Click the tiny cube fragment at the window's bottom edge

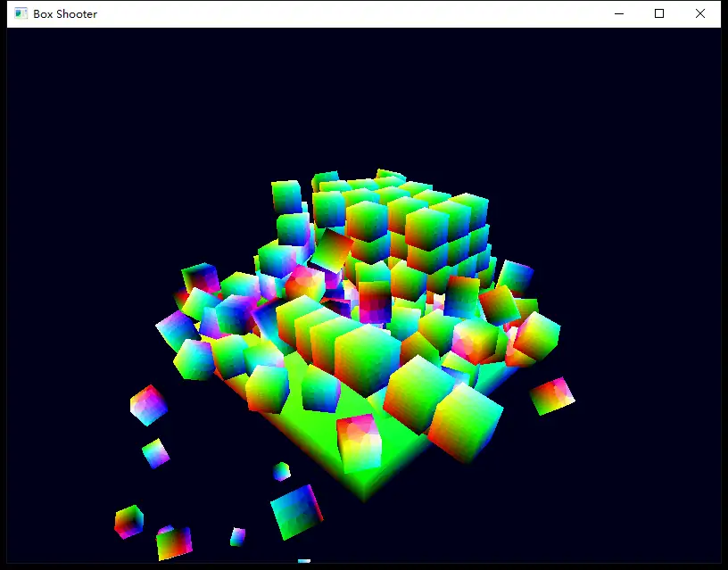click(304, 561)
